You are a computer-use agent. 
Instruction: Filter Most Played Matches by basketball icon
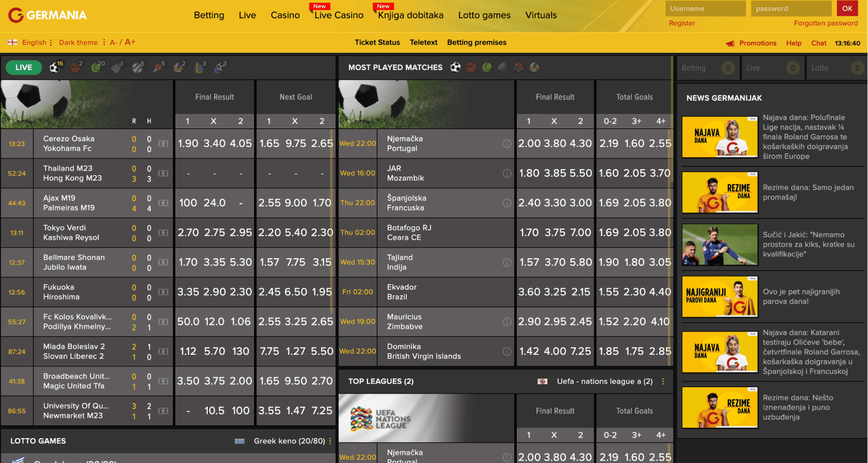coord(471,67)
